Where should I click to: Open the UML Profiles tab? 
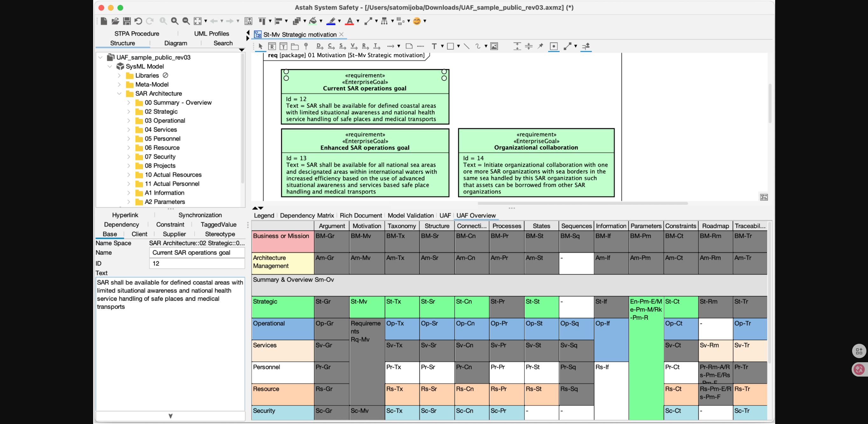tap(211, 33)
